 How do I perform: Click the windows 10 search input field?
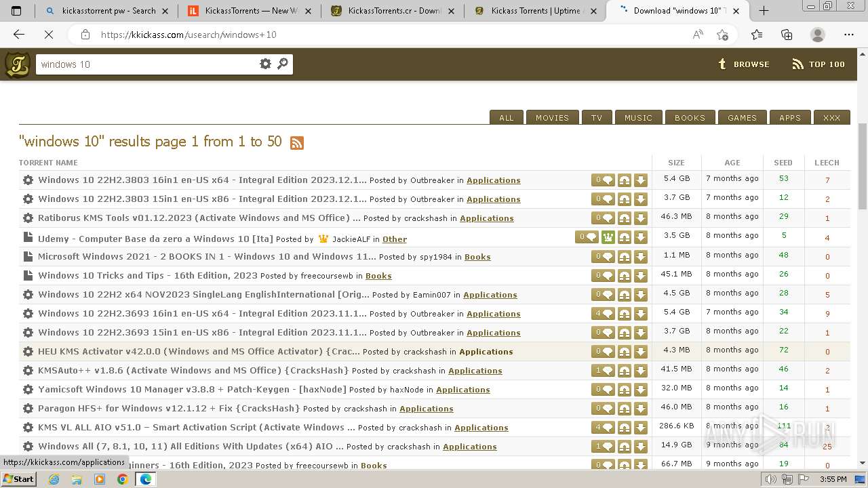pos(146,64)
